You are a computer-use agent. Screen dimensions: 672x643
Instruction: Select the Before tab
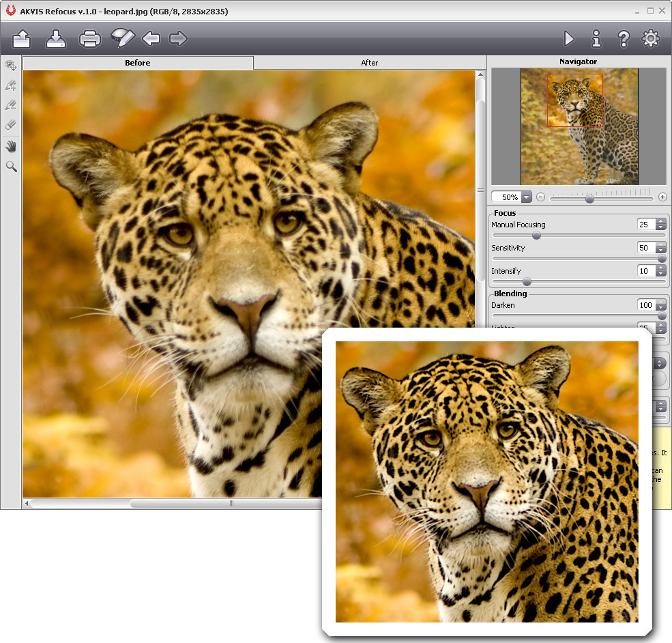[x=138, y=63]
